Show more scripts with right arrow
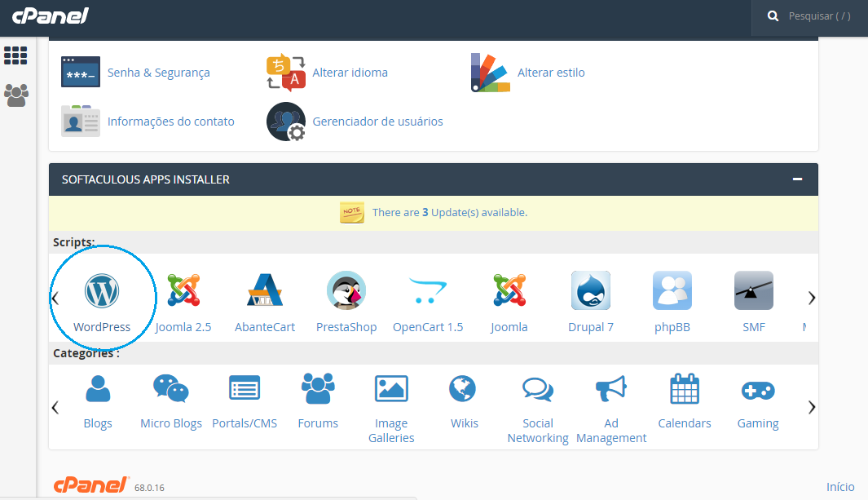868x500 pixels. pos(811,298)
